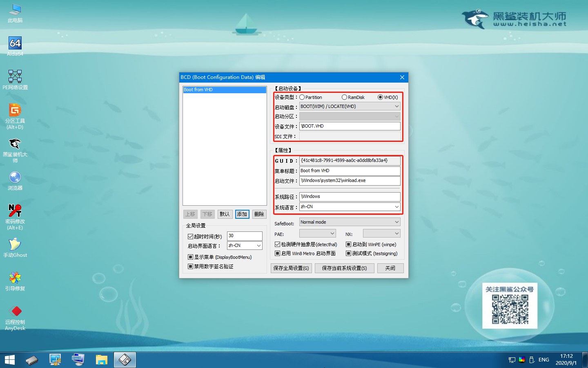The width and height of the screenshot is (588, 368).
Task: Open File Explorer from taskbar
Action: 101,360
